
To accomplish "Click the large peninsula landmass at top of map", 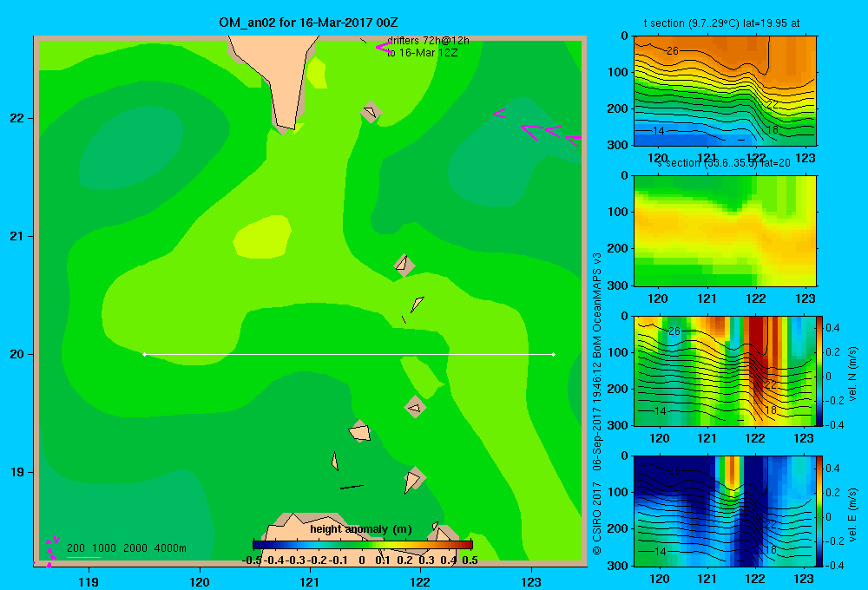I will [x=275, y=77].
